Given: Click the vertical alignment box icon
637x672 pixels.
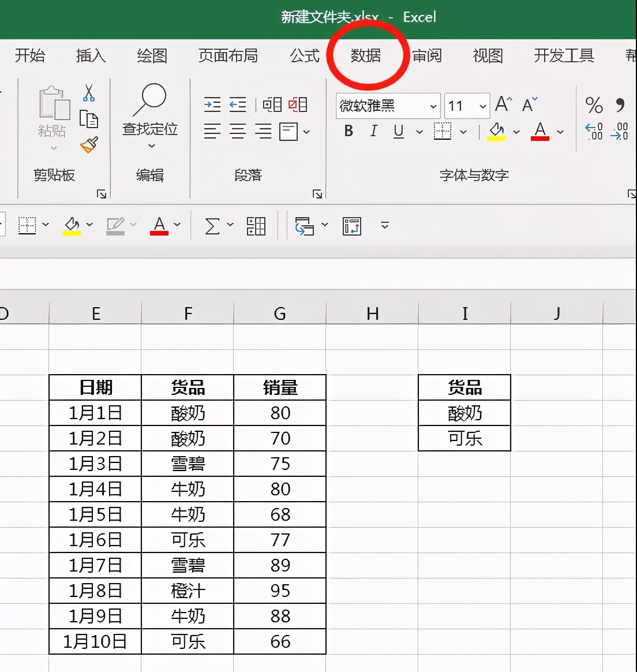Looking at the screenshot, I should pyautogui.click(x=288, y=132).
